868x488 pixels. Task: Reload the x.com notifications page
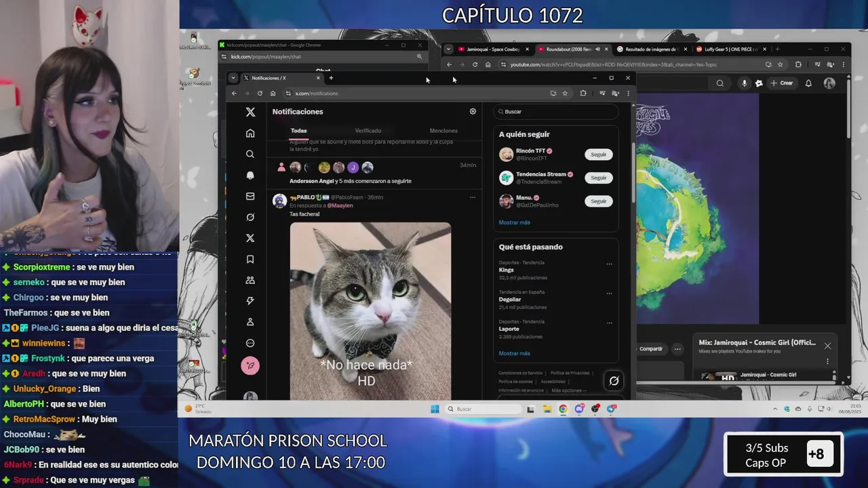(260, 94)
